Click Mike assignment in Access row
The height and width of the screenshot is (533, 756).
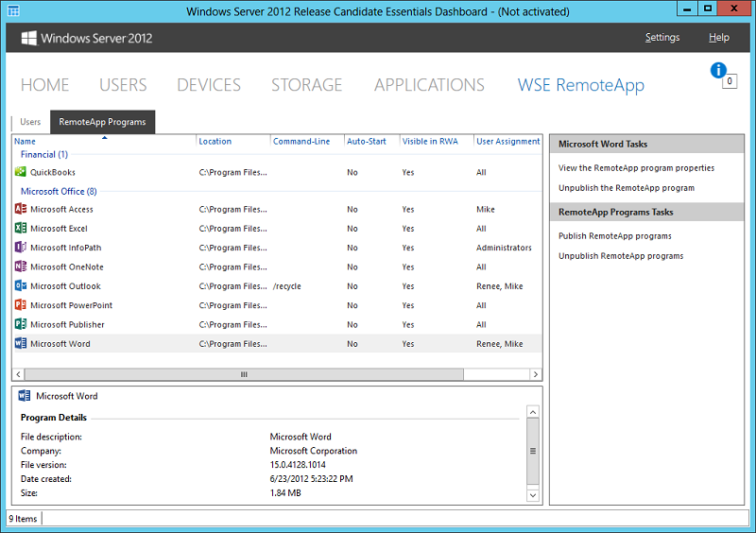486,210
